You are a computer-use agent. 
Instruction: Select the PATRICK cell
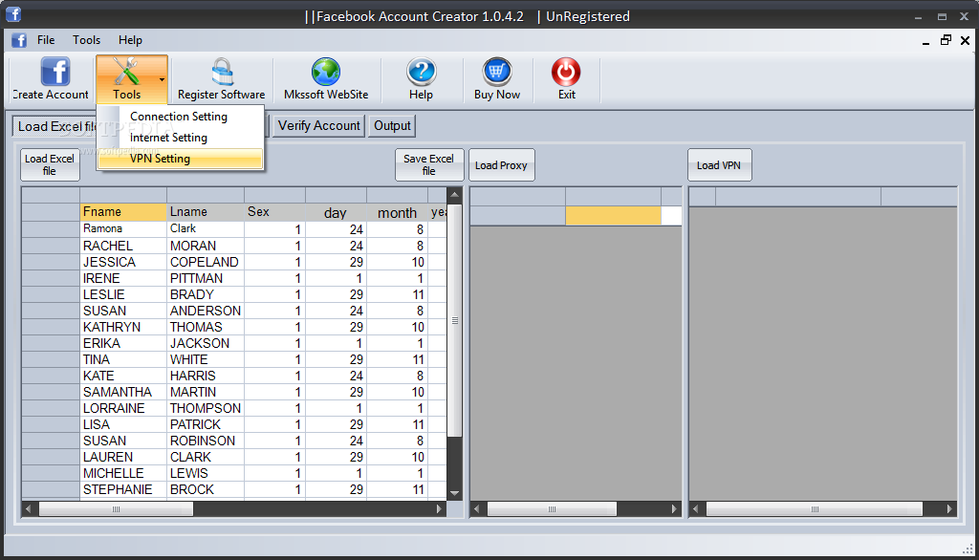(x=205, y=424)
